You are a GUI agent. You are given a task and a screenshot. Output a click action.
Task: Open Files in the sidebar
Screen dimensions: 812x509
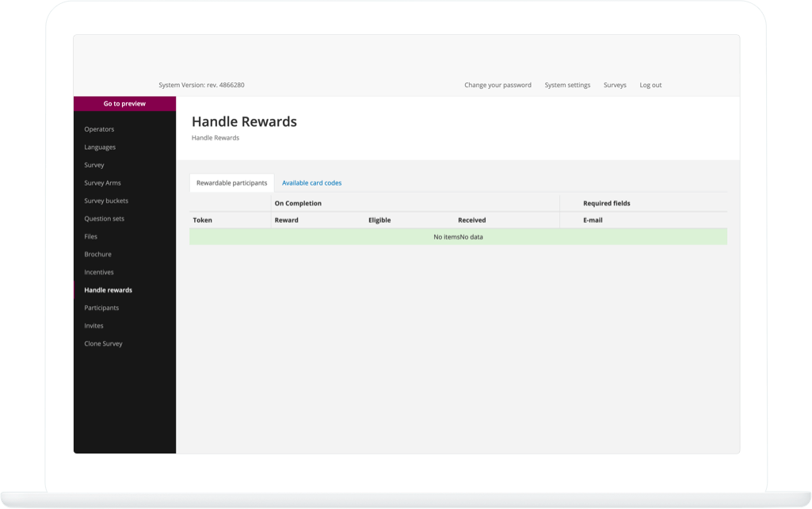pyautogui.click(x=90, y=236)
